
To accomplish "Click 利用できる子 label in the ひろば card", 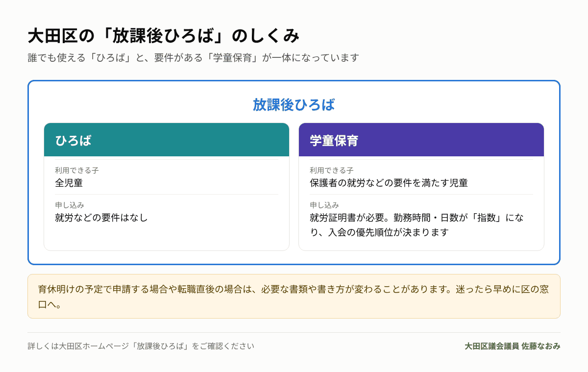I will tap(77, 171).
